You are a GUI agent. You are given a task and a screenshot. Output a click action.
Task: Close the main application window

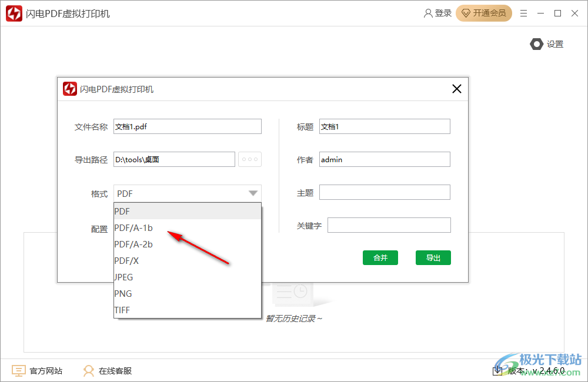pyautogui.click(x=574, y=14)
